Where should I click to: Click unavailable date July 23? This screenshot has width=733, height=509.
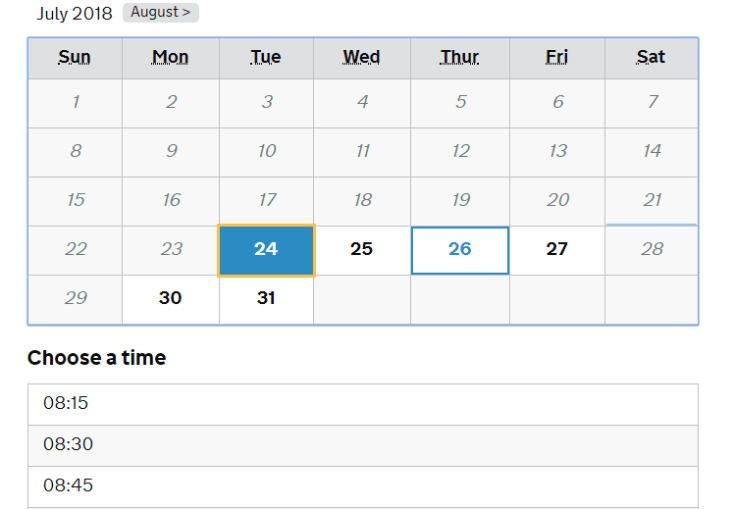click(171, 249)
